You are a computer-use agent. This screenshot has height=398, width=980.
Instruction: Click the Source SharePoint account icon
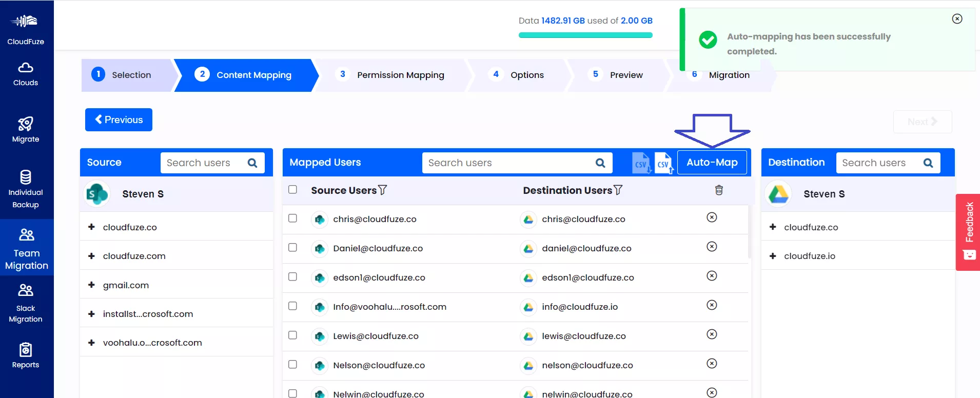(x=97, y=194)
